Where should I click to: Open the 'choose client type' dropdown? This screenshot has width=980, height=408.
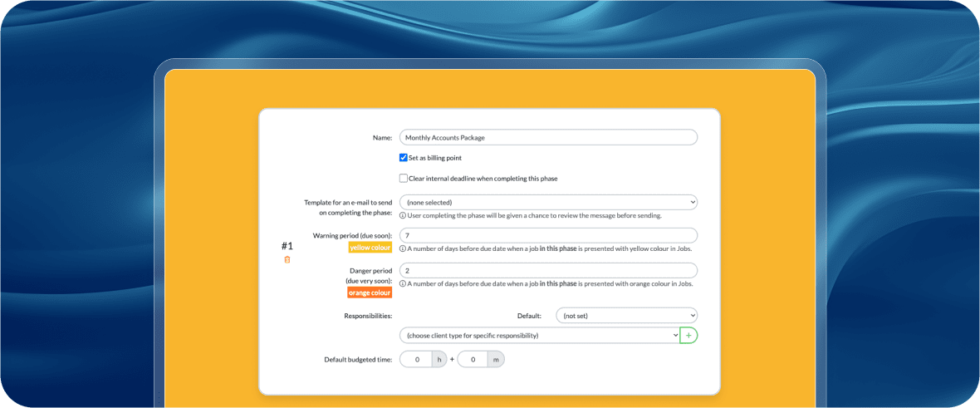pyautogui.click(x=539, y=335)
